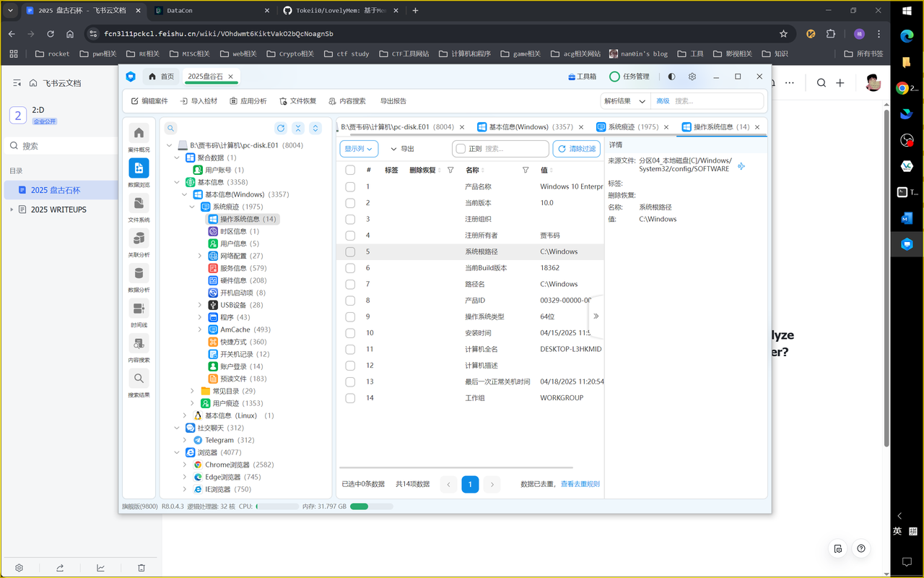This screenshot has width=924, height=578.
Task: Filter the 名称 column funnel icon
Action: [526, 170]
